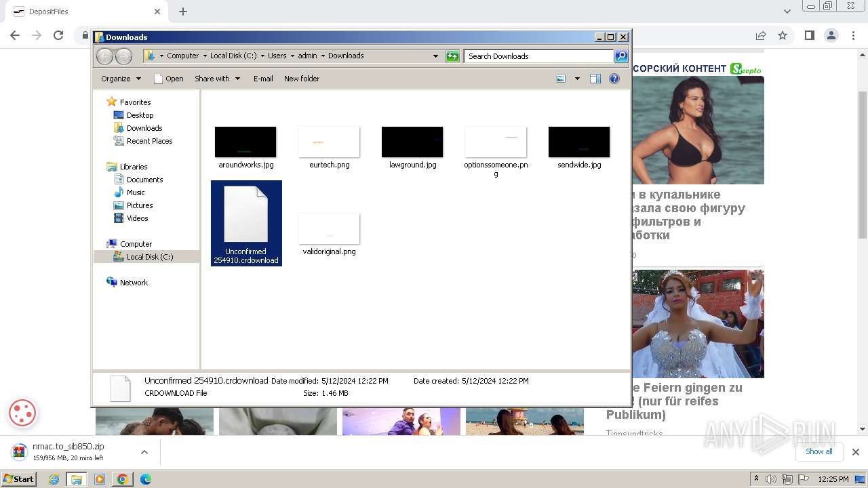
Task: Open a new Chrome tab with plus
Action: pos(182,12)
